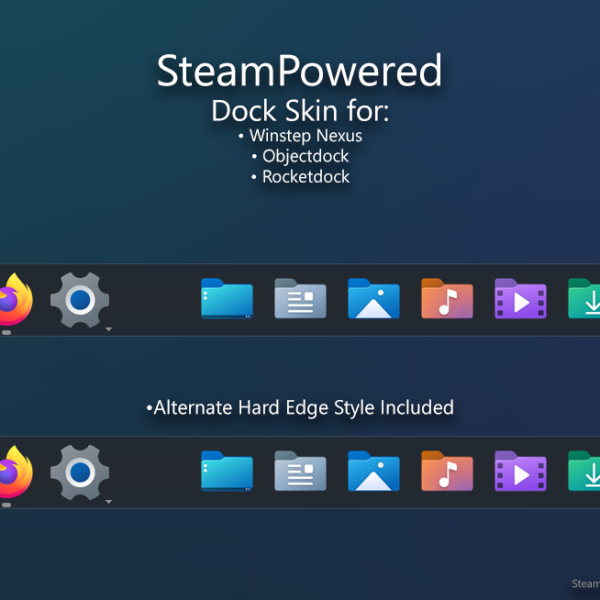Screen dimensions: 600x600
Task: Expand the small arrow beside the lower dock gear
Action: pyautogui.click(x=109, y=502)
